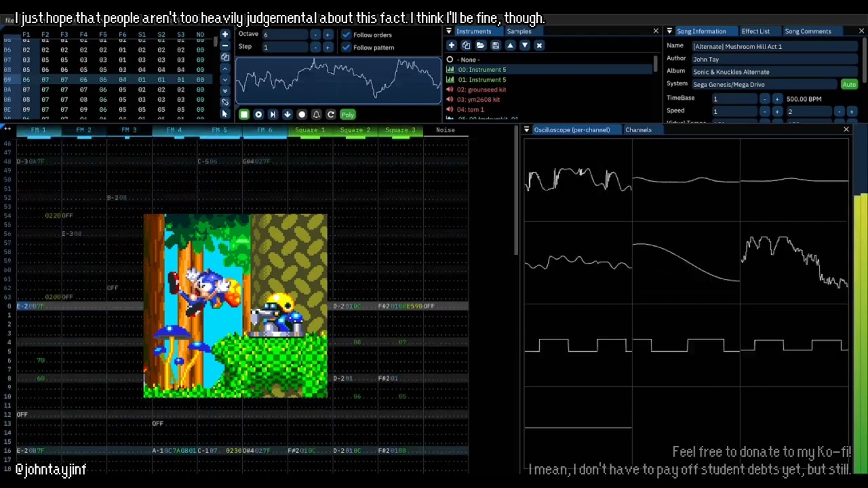Remove order using the minus icon

click(x=225, y=45)
